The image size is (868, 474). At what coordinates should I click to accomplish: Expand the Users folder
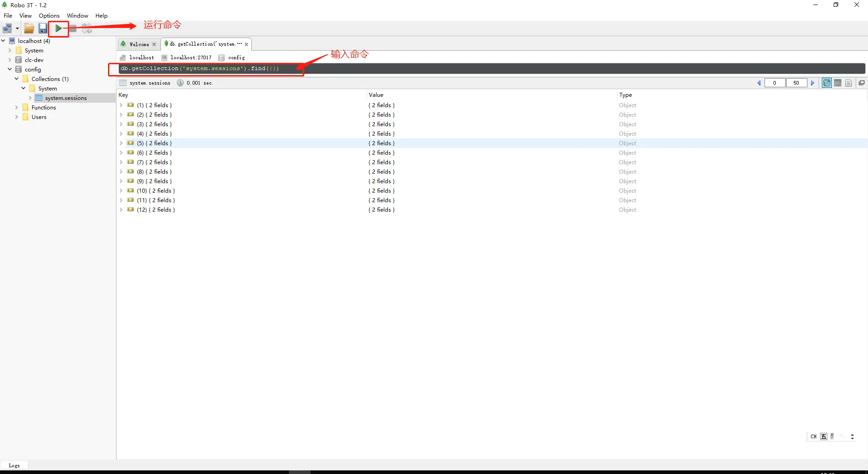coord(17,117)
